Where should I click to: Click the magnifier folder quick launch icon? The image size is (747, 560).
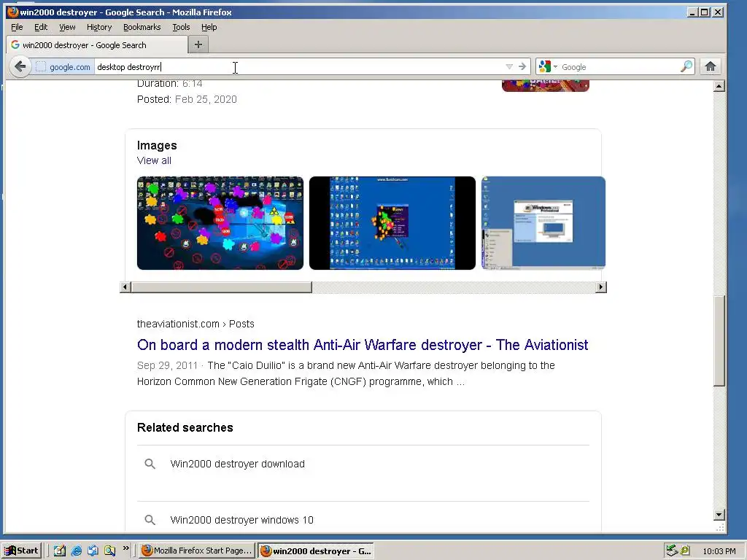[x=110, y=551]
